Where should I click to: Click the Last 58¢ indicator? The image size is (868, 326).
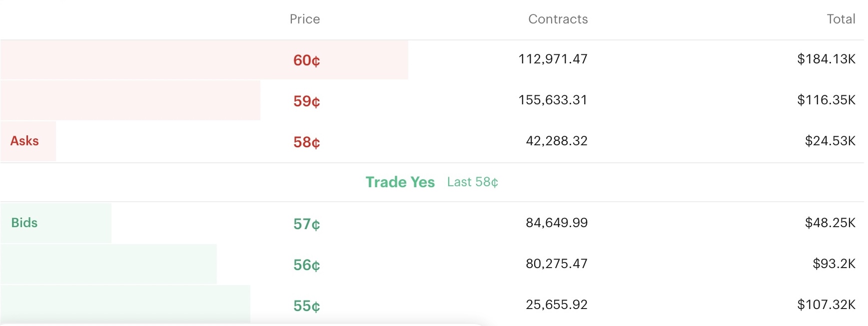click(472, 182)
